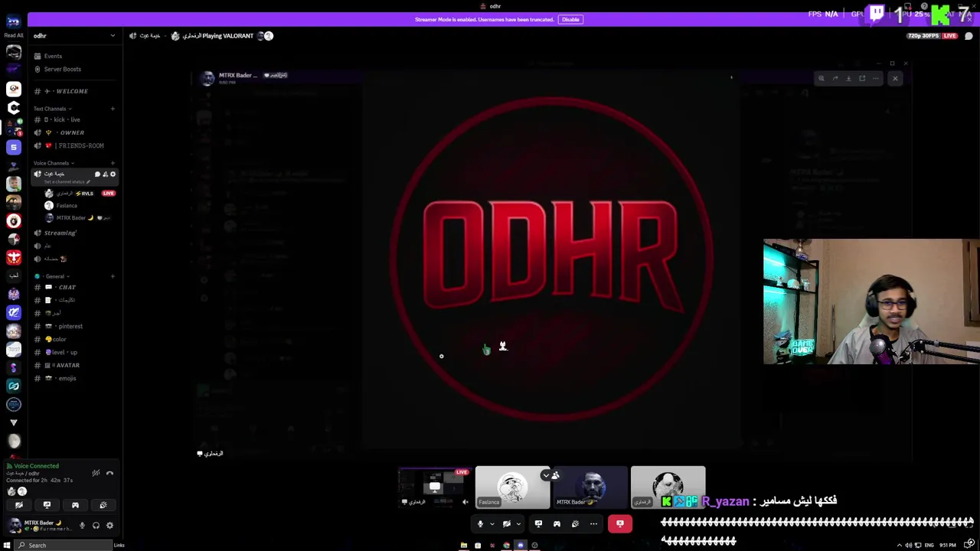Open the Events section
The image size is (980, 551).
(53, 56)
